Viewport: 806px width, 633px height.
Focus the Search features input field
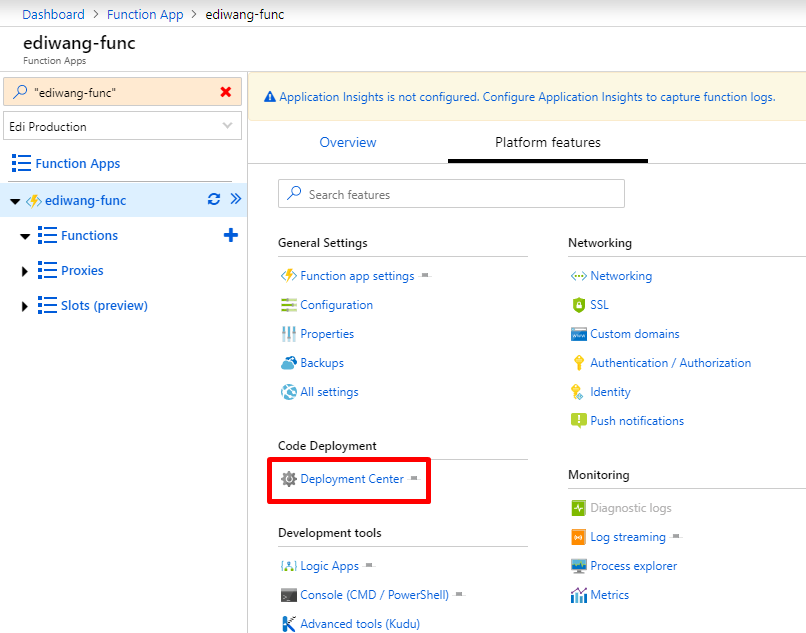pyautogui.click(x=451, y=194)
